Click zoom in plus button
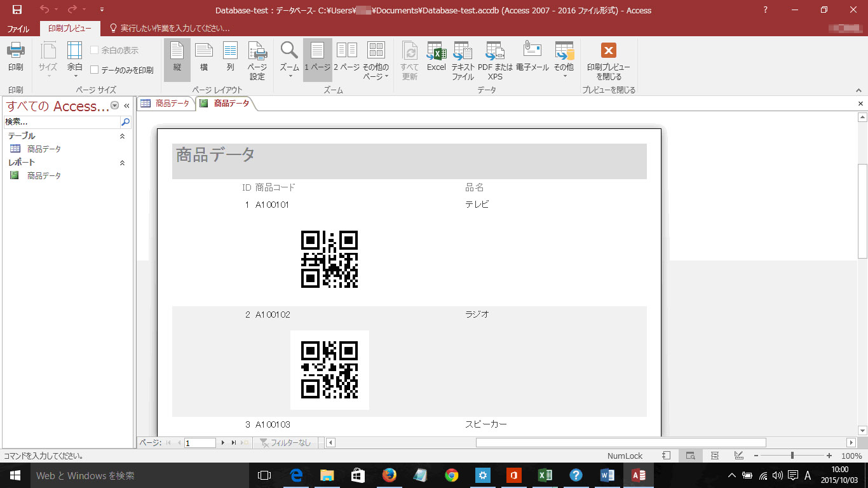 829,456
